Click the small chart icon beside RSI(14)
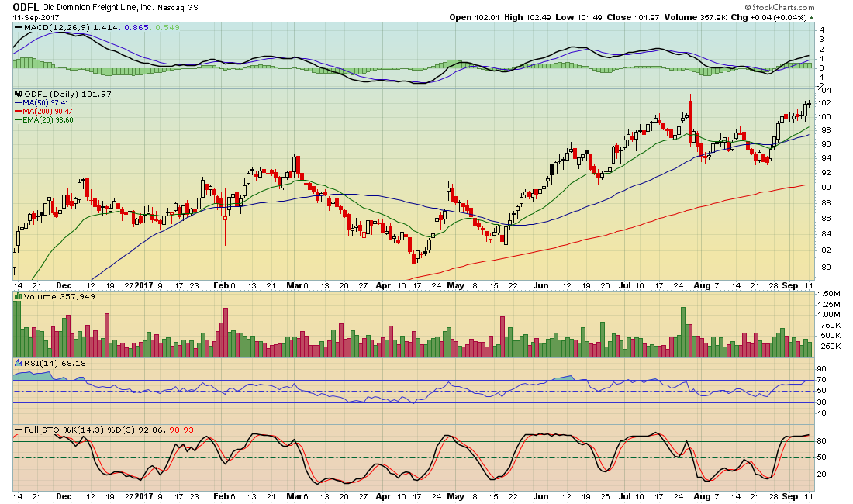This screenshot has height=504, width=853. pyautogui.click(x=19, y=363)
